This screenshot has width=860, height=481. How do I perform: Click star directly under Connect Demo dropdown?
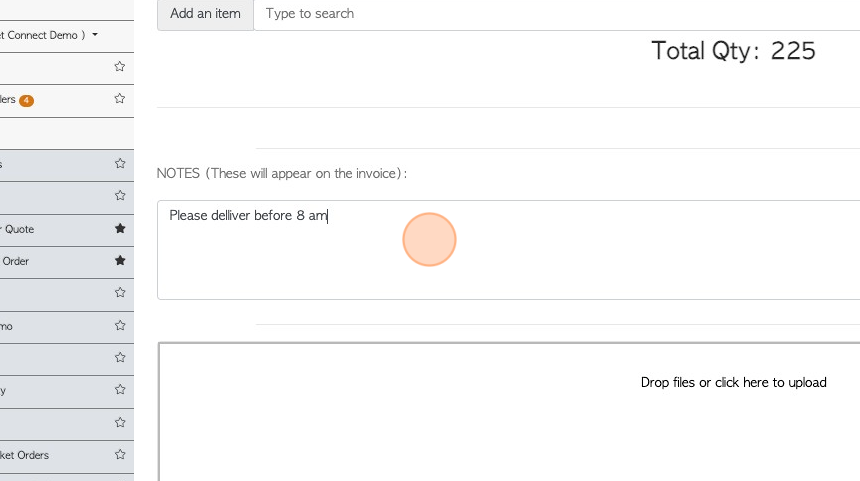tap(120, 66)
